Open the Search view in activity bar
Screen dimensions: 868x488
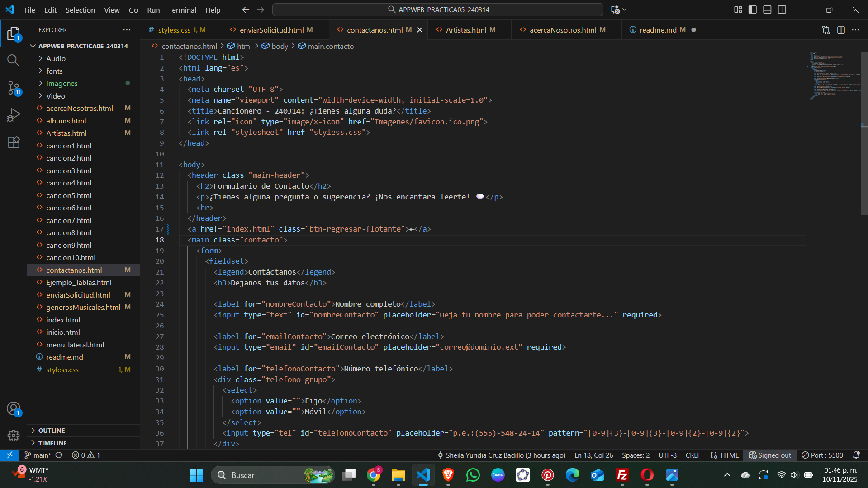pyautogui.click(x=14, y=60)
